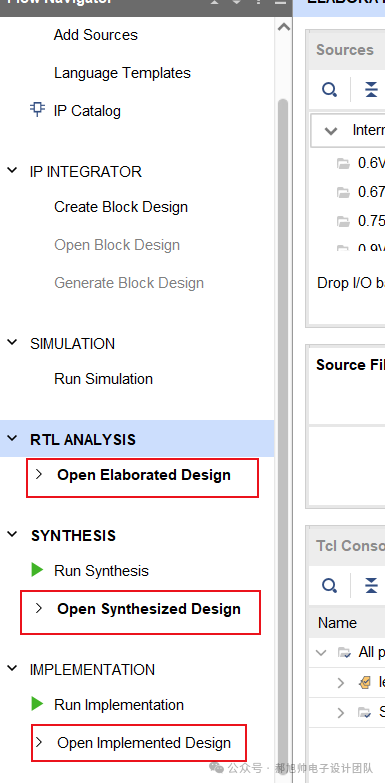Collapse the RTL ANALYSIS section
Screen dimensions: 385x783
pos(12,438)
